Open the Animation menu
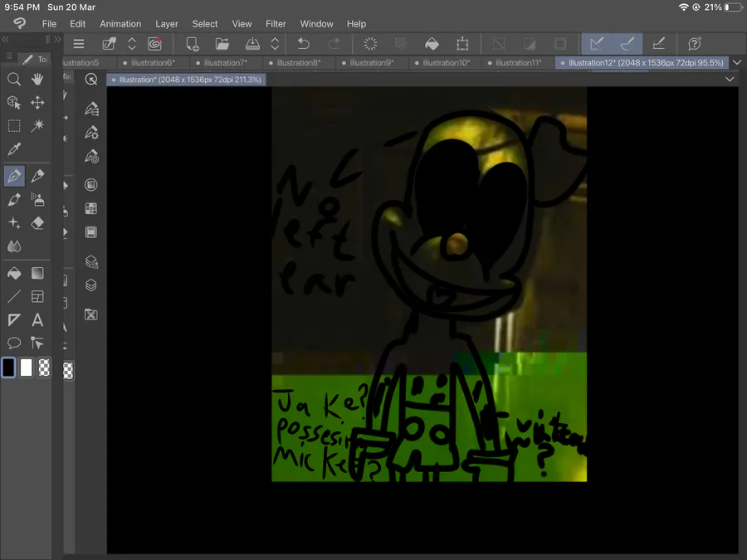This screenshot has width=747, height=560. (x=120, y=24)
